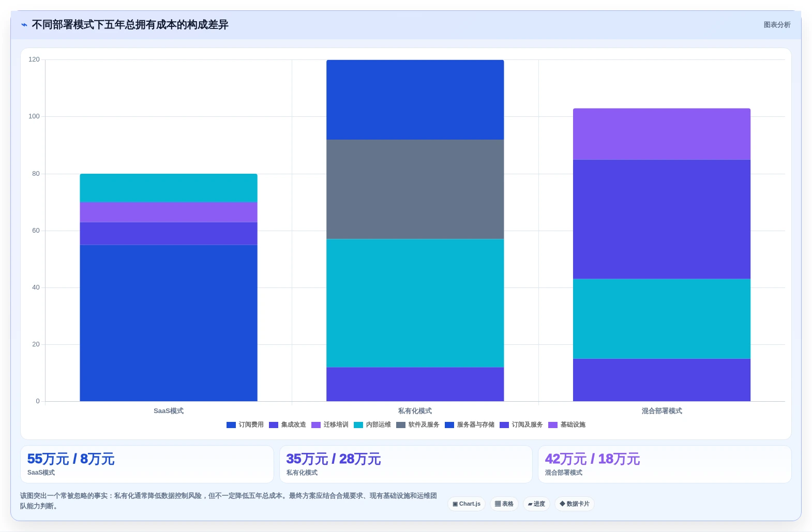Viewport: 812px width, 532px height.
Task: Toggle the 订阅费用 legend item
Action: tap(245, 425)
